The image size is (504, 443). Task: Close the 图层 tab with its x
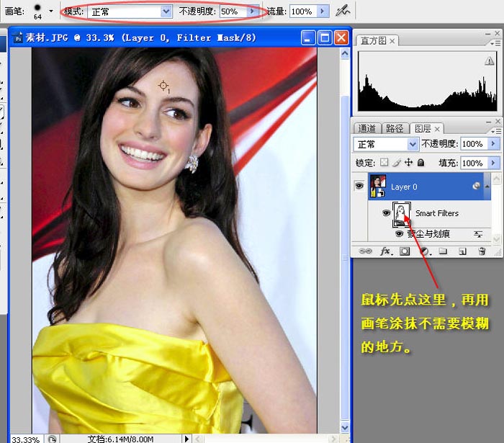coord(437,129)
